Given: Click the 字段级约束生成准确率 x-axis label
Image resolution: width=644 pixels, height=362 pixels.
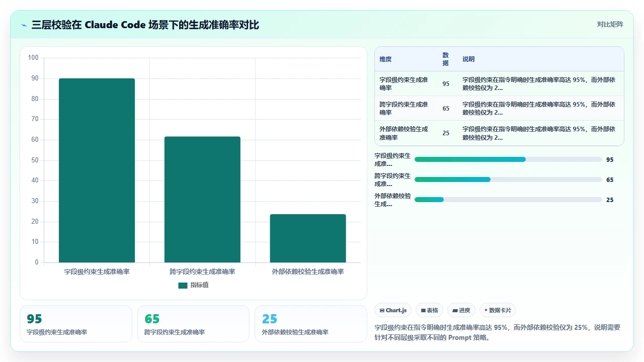Looking at the screenshot, I should 97,271.
